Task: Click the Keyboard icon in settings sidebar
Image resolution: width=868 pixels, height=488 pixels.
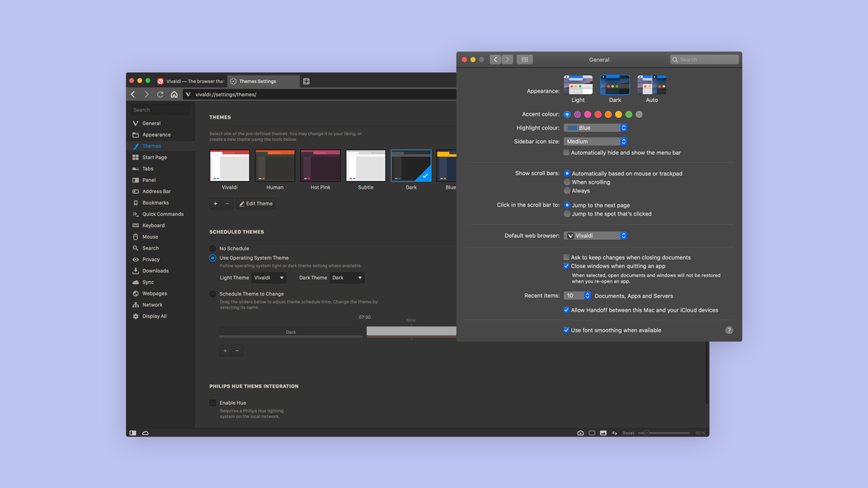Action: tap(135, 226)
